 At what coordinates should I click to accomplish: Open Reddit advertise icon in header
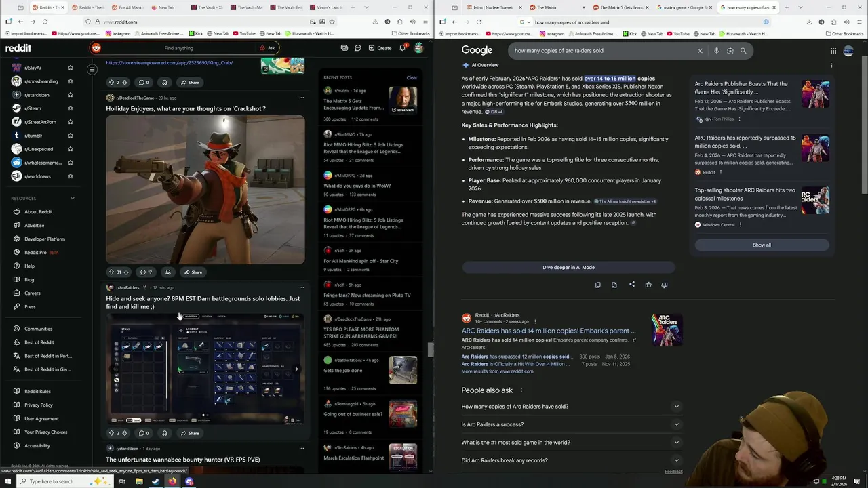[x=344, y=48]
